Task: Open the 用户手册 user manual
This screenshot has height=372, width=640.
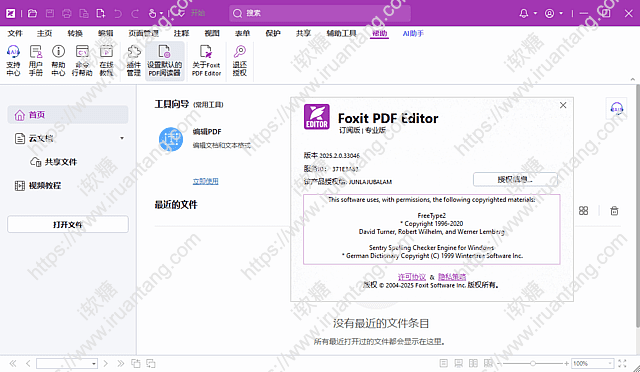Action: point(36,60)
